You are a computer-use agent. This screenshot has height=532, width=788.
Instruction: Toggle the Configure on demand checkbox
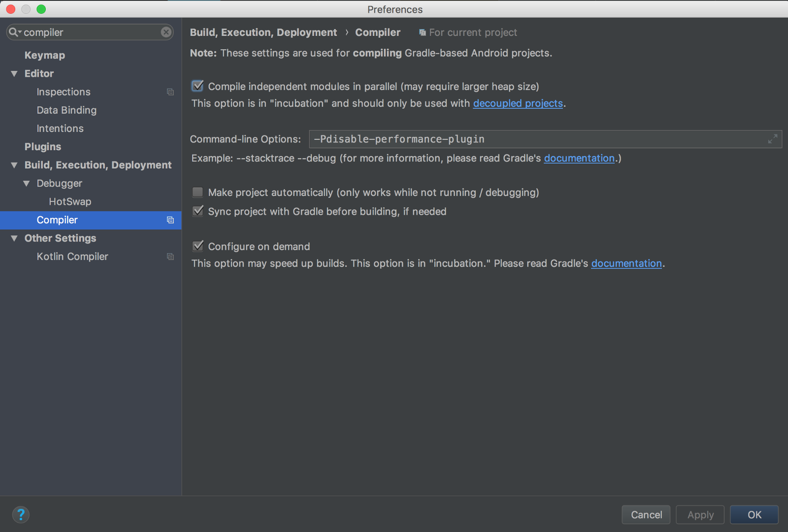tap(197, 246)
